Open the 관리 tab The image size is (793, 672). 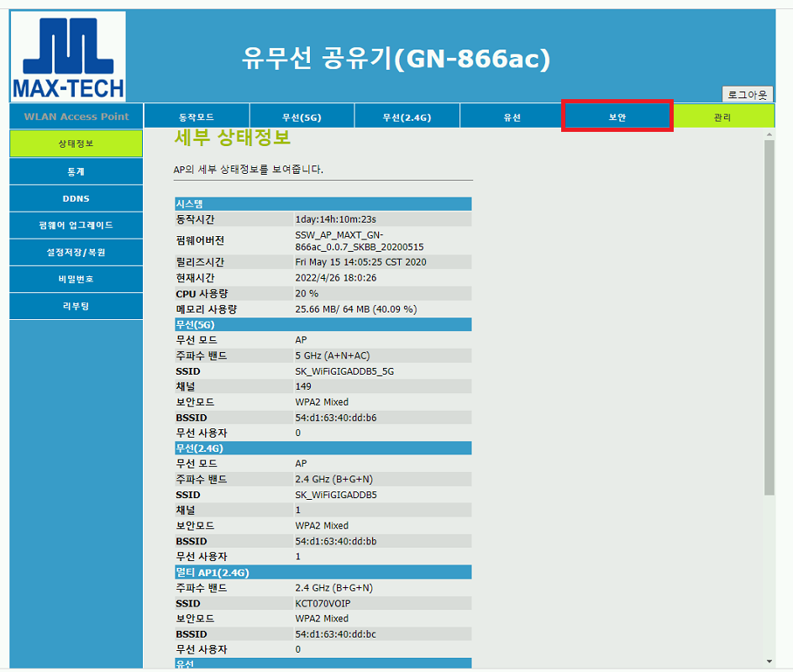(x=722, y=117)
